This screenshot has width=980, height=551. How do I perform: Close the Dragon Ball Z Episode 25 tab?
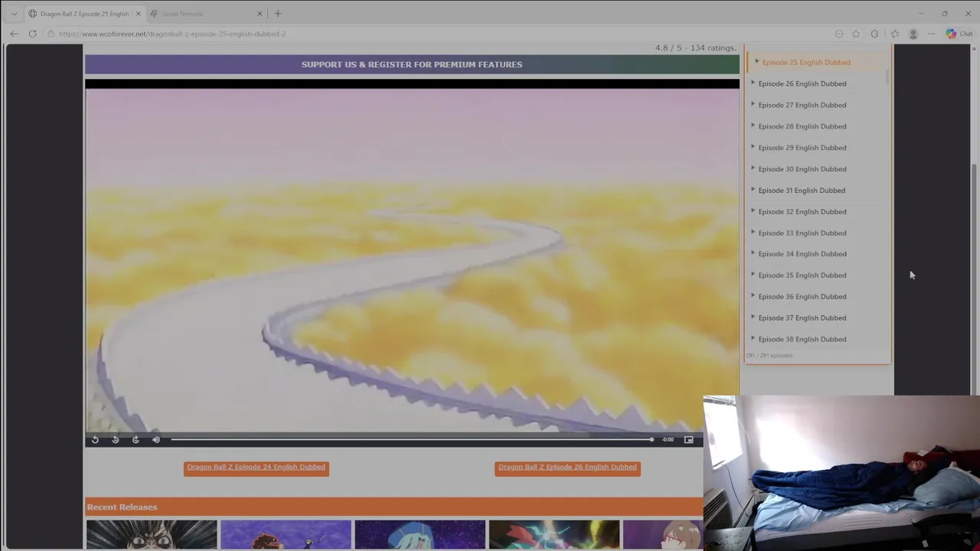(x=138, y=14)
